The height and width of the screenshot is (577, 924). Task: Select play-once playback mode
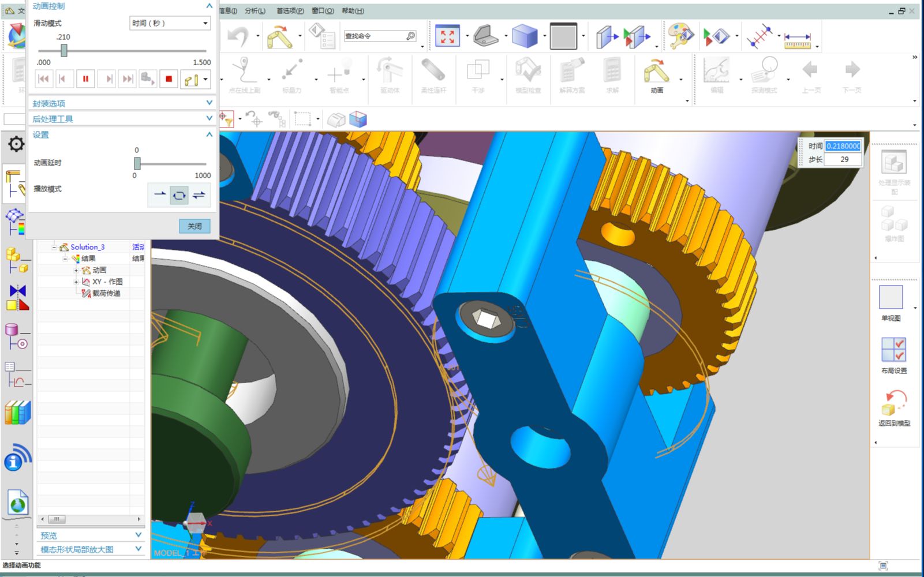[159, 195]
